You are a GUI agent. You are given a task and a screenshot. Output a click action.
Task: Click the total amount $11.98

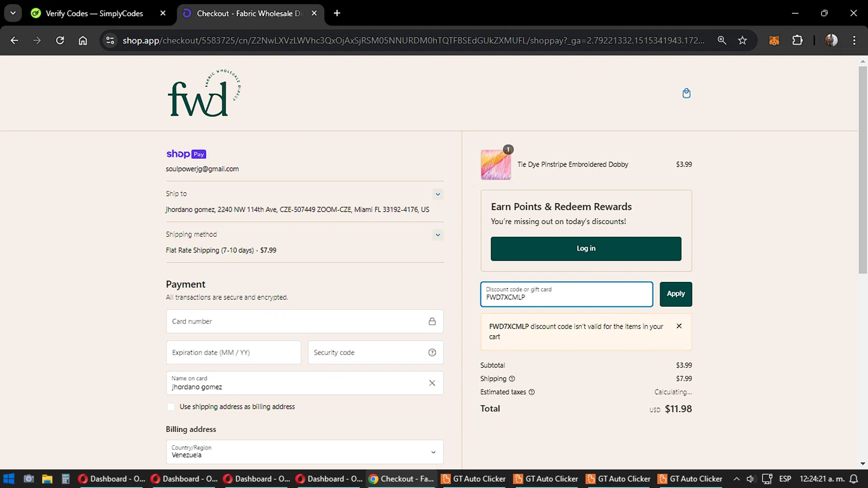678,409
